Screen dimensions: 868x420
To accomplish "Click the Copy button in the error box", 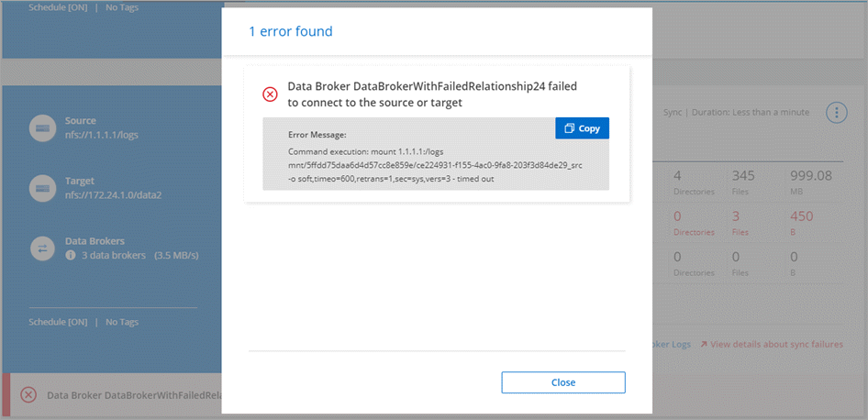I will [x=582, y=128].
